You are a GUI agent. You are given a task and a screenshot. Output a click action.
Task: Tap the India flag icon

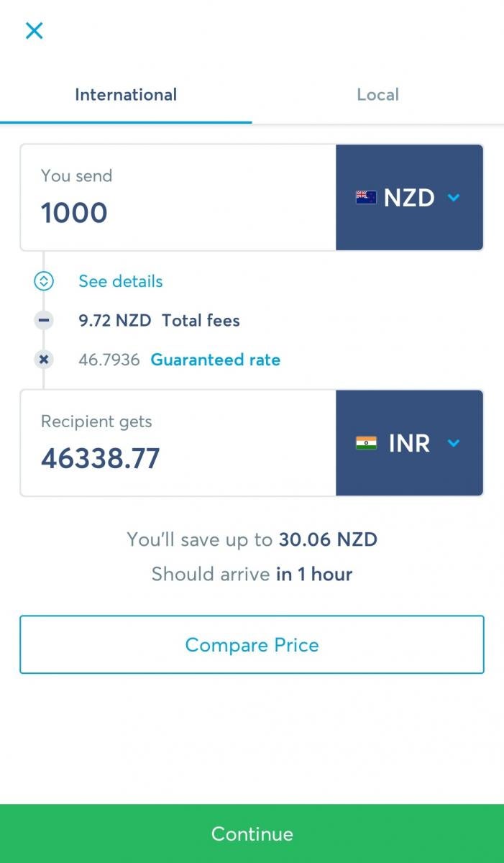pyautogui.click(x=366, y=443)
